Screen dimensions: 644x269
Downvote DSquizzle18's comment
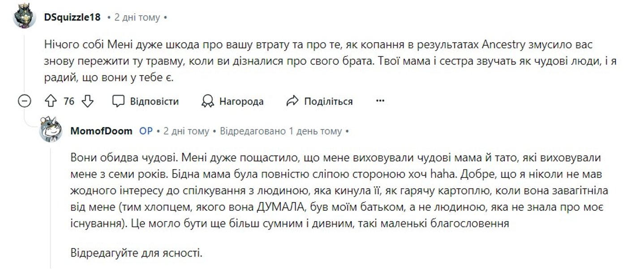tap(86, 101)
